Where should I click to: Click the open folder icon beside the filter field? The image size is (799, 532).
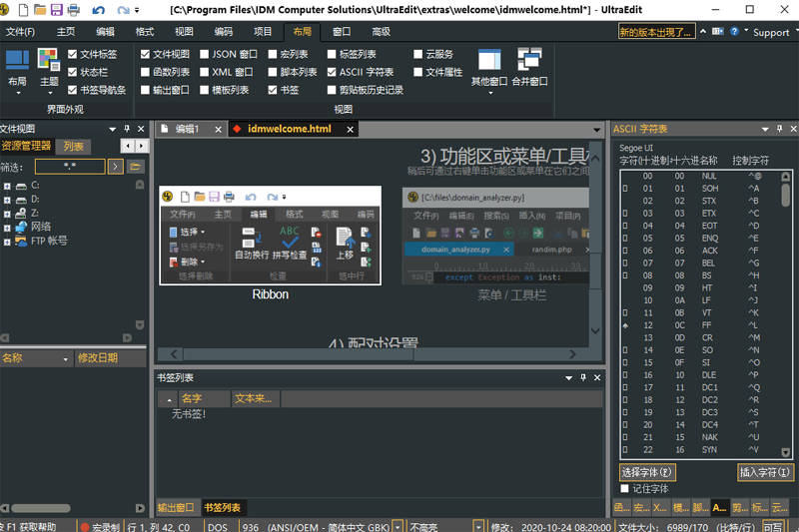click(x=135, y=167)
